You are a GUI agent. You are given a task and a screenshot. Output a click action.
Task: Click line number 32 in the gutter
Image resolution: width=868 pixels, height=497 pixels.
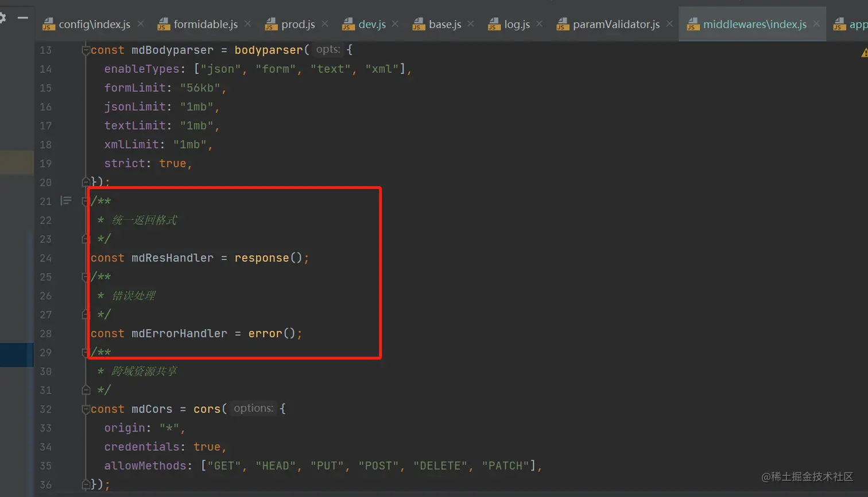pyautogui.click(x=46, y=409)
